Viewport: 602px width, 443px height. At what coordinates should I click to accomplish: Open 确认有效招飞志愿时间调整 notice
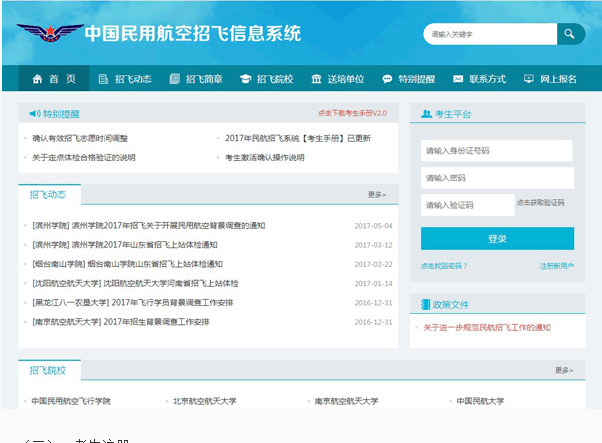point(80,138)
